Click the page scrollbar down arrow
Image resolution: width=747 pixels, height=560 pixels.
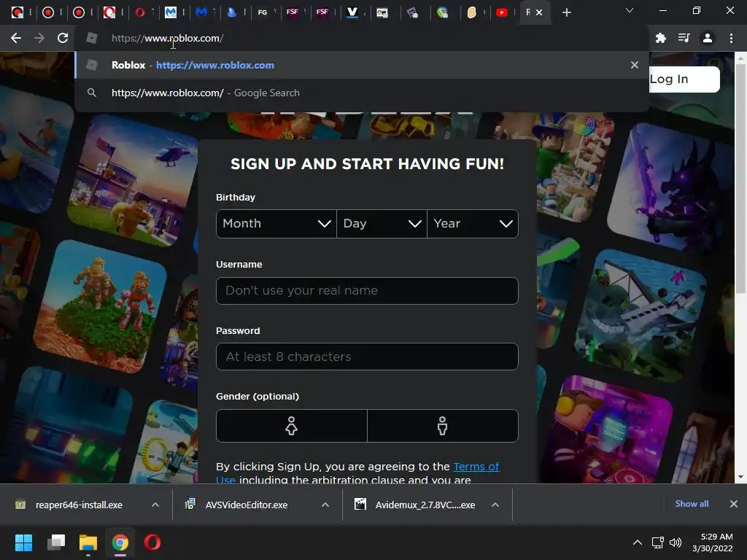740,477
